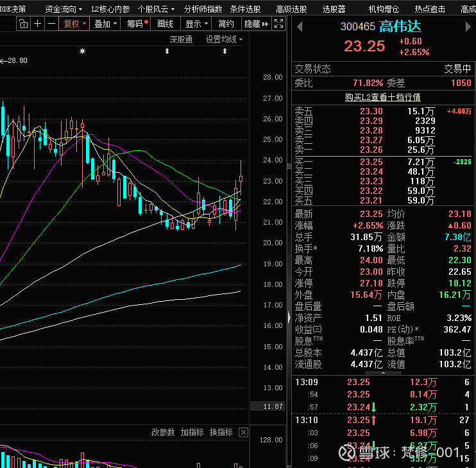Click 卖一 price 23.26

point(371,150)
